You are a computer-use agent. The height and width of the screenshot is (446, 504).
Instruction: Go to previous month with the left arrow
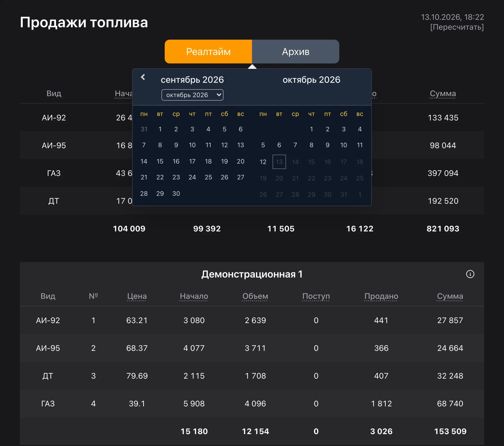[x=143, y=77]
